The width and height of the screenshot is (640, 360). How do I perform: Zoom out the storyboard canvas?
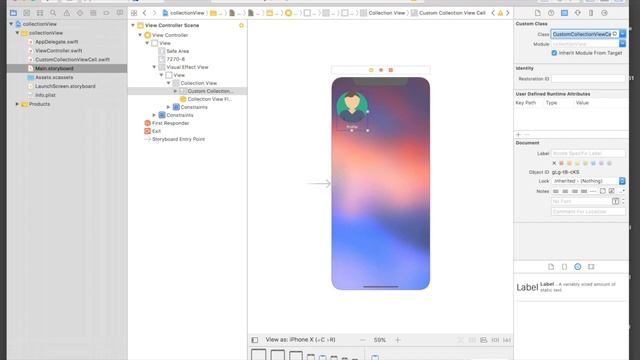tap(362, 340)
